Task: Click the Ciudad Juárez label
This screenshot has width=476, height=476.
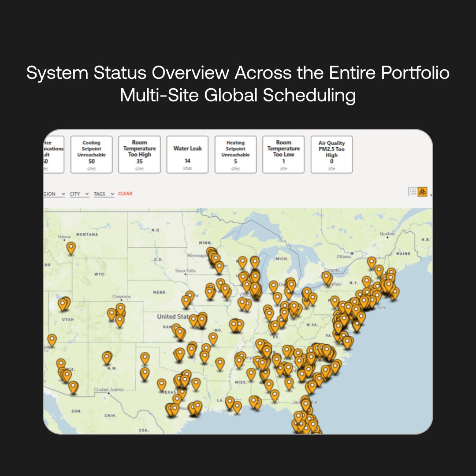Action: (x=109, y=390)
